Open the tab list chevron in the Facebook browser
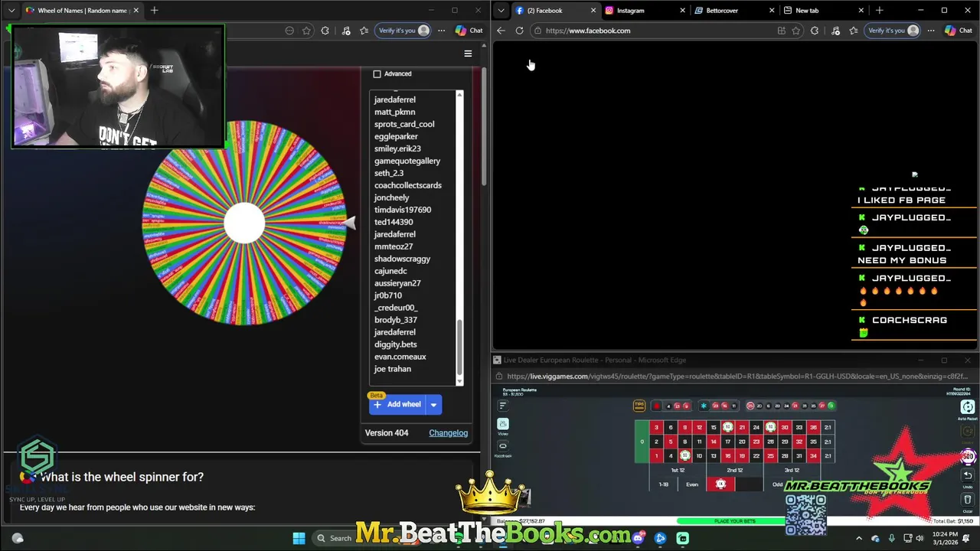980x551 pixels. point(501,11)
